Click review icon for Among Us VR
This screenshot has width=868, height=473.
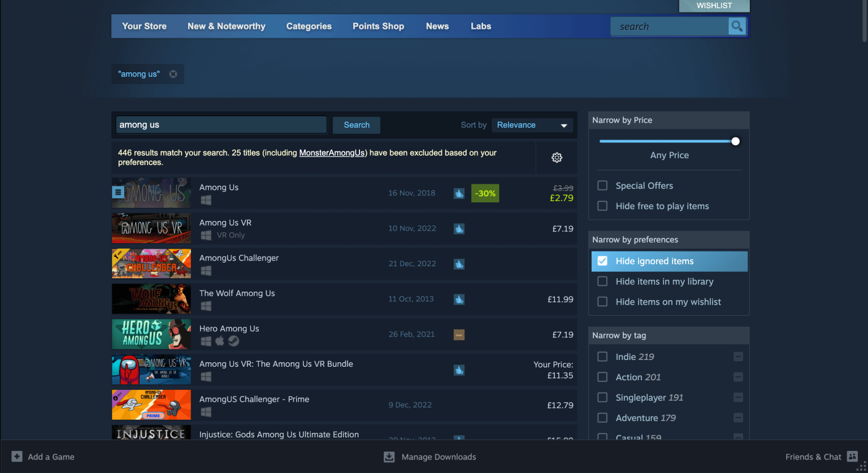[459, 229]
